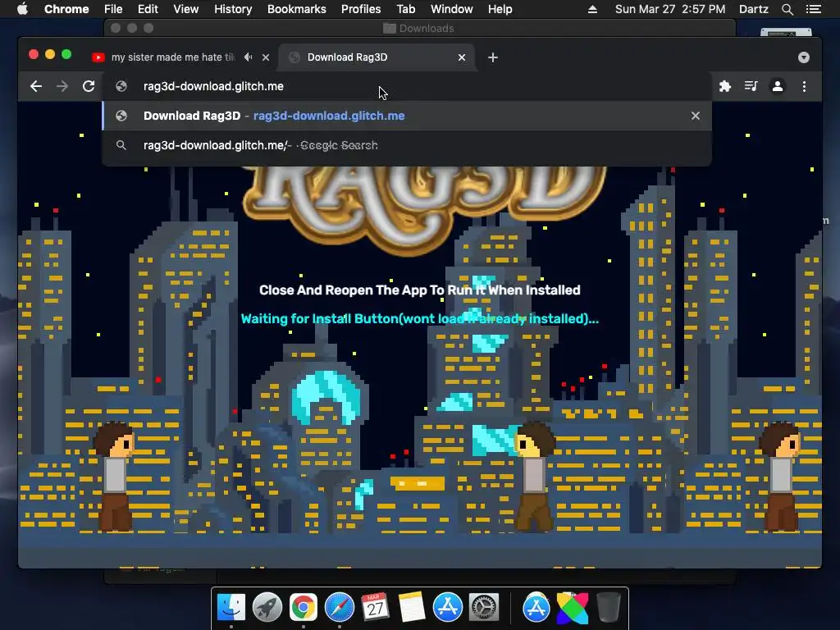Click the site info globe icon
840x630 pixels.
point(121,86)
